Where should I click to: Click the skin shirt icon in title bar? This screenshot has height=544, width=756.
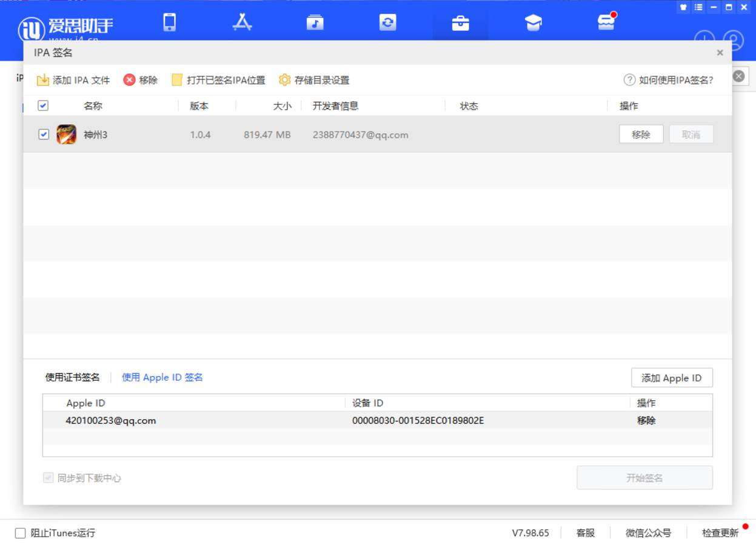pyautogui.click(x=684, y=7)
